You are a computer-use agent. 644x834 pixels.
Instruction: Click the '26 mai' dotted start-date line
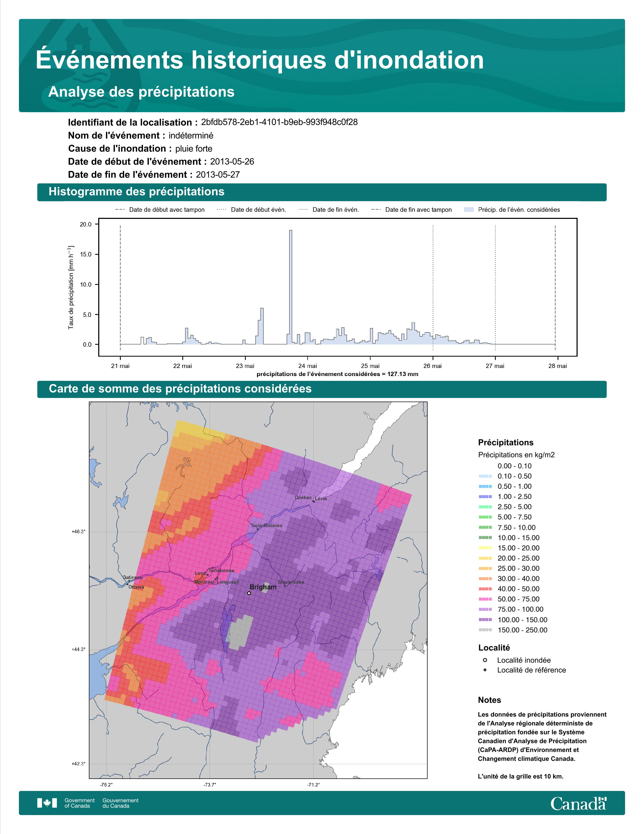pos(433,288)
